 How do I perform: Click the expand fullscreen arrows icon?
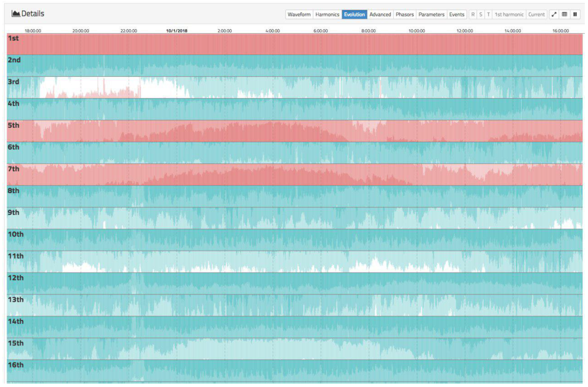(554, 14)
